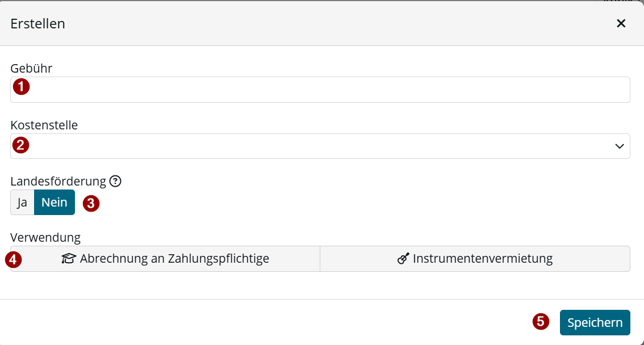Click the Kostenstelle chevron arrow
The height and width of the screenshot is (345, 644).
(x=620, y=146)
